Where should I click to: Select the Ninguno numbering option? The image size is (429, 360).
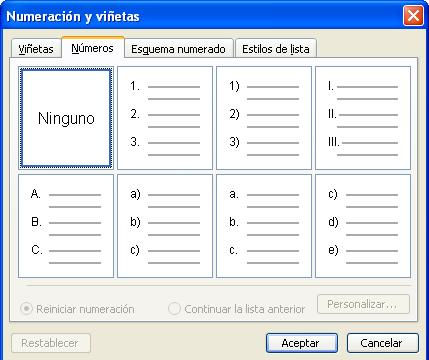point(66,118)
